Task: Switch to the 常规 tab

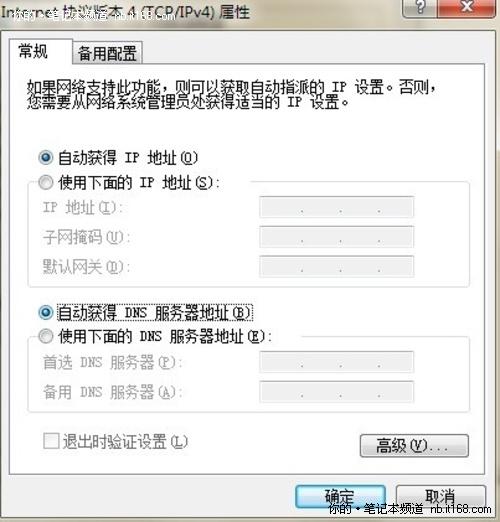Action: 33,52
